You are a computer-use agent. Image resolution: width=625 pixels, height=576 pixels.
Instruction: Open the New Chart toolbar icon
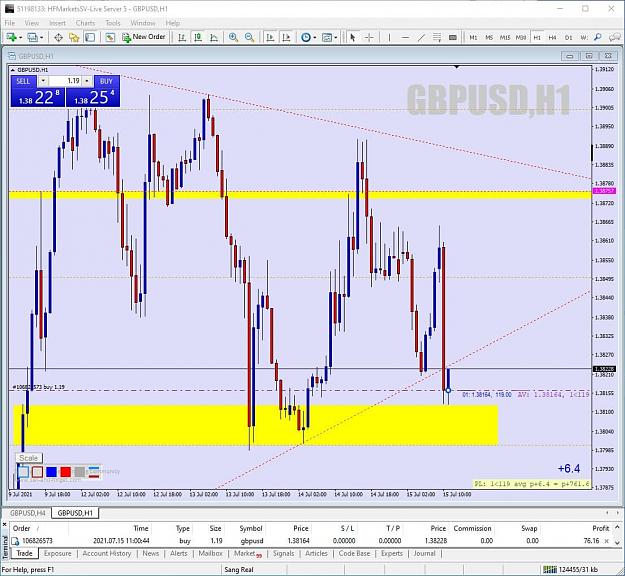pyautogui.click(x=11, y=37)
